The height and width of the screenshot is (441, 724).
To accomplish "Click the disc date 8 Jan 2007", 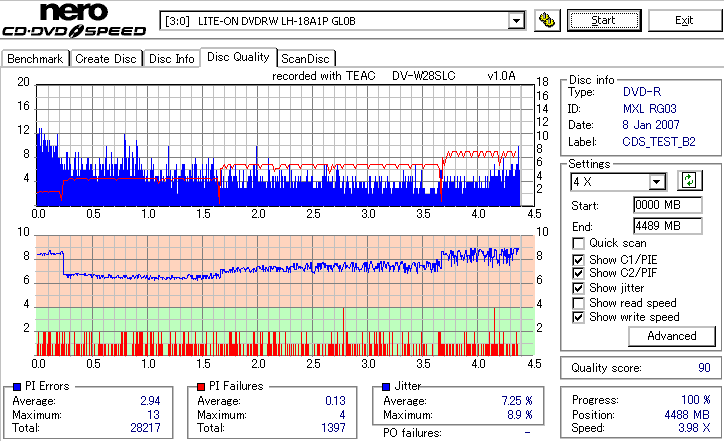I will [651, 125].
